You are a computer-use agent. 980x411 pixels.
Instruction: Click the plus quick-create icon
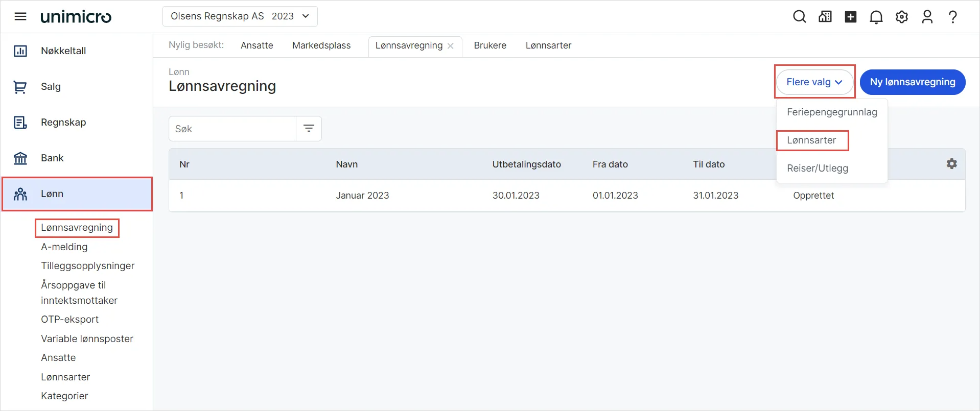coord(851,17)
